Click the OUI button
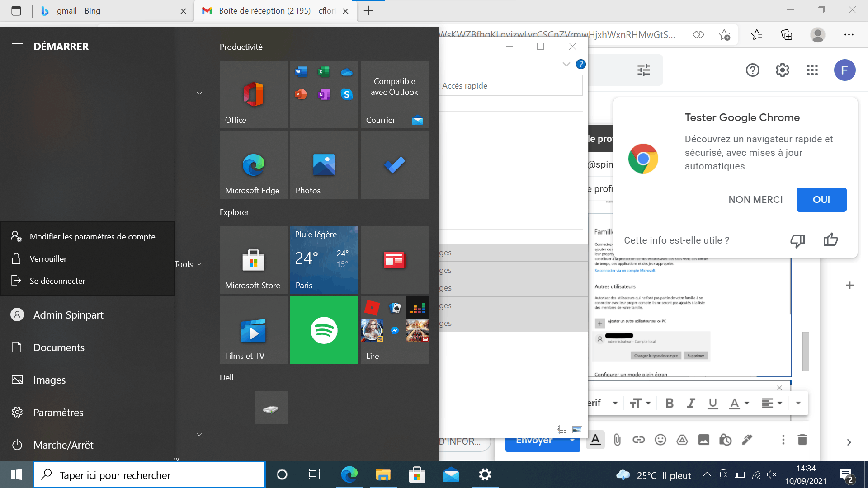Viewport: 868px width, 488px height. point(821,200)
